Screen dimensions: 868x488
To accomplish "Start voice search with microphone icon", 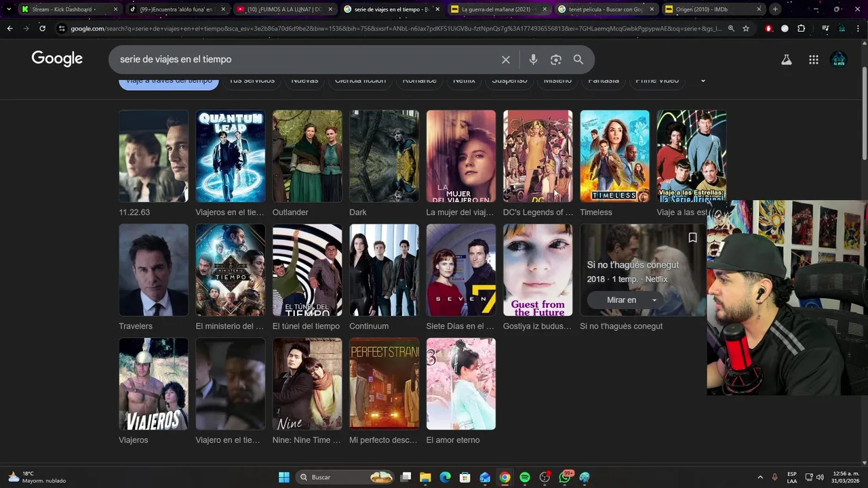I will click(x=533, y=60).
